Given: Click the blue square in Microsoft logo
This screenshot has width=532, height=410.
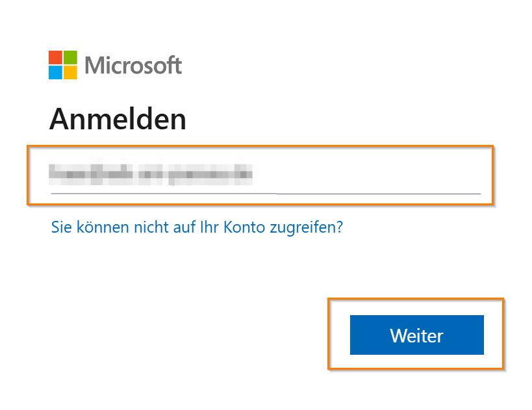Looking at the screenshot, I should [x=55, y=72].
